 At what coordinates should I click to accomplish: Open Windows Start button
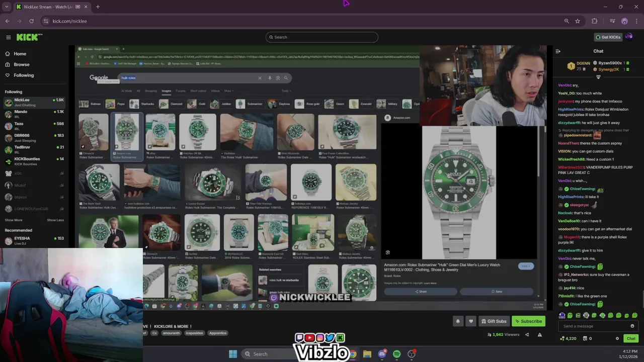coord(233,354)
